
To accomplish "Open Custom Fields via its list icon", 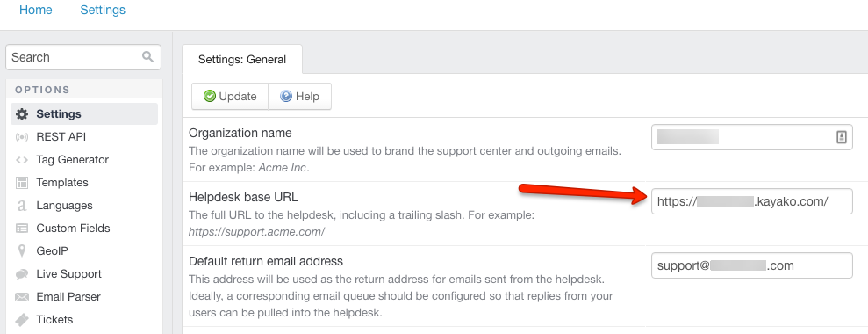I will click(22, 228).
